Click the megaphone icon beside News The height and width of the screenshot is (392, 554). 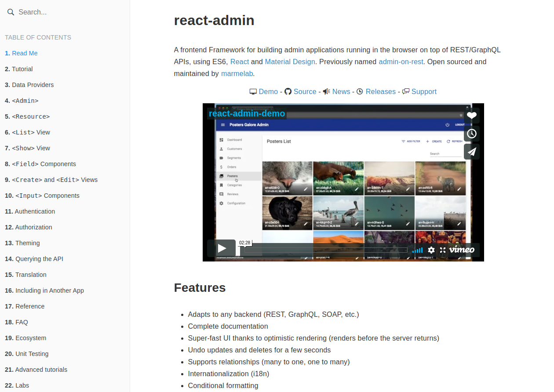(x=326, y=91)
